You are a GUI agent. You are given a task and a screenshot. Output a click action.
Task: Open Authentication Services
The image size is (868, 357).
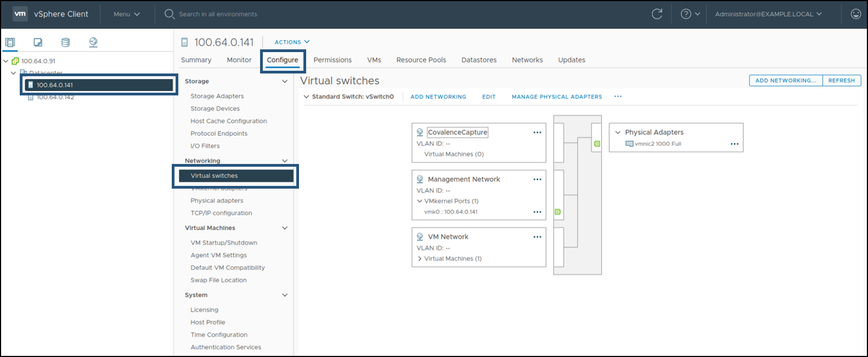tap(226, 347)
